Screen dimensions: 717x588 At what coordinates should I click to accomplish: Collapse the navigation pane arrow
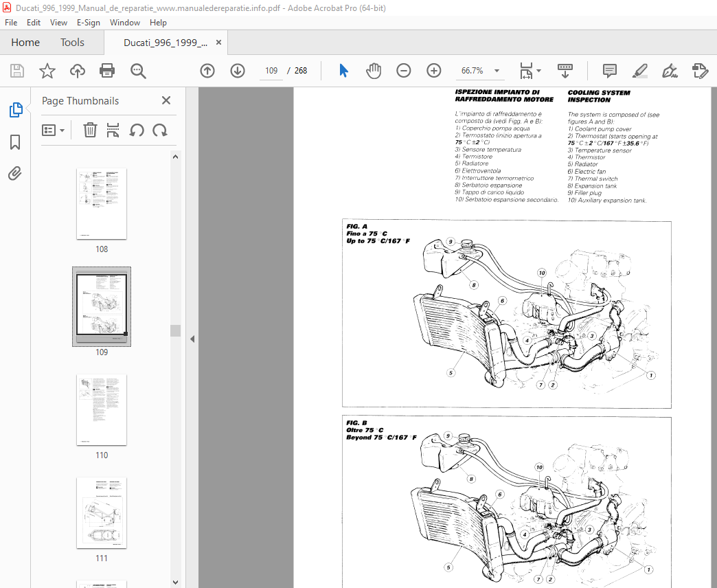192,339
